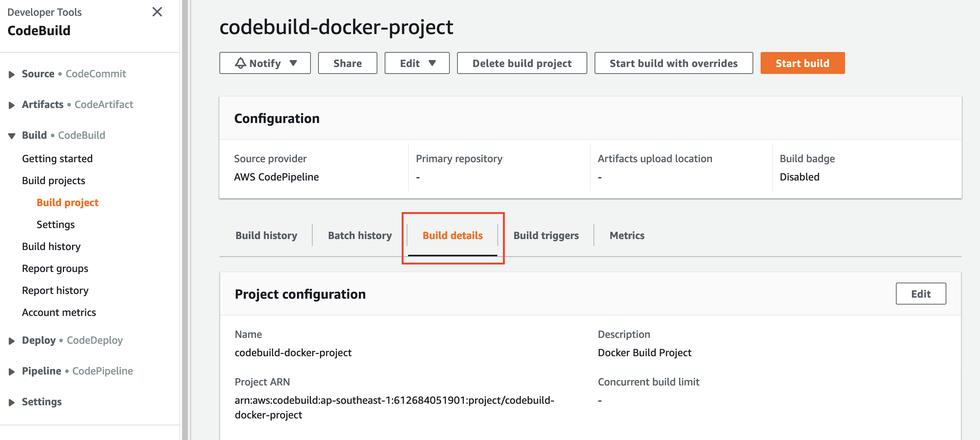Click the Project ARN value text
Viewport: 980px width, 440px height.
[x=394, y=407]
